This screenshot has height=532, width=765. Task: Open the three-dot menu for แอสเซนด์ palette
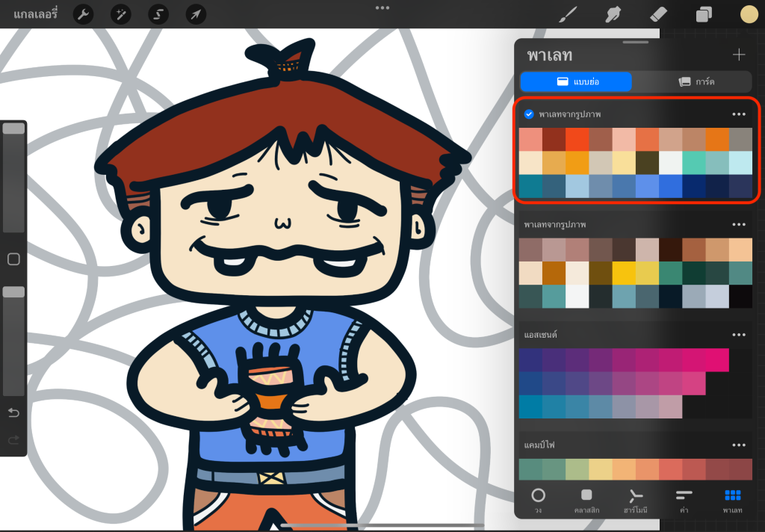[x=739, y=335]
